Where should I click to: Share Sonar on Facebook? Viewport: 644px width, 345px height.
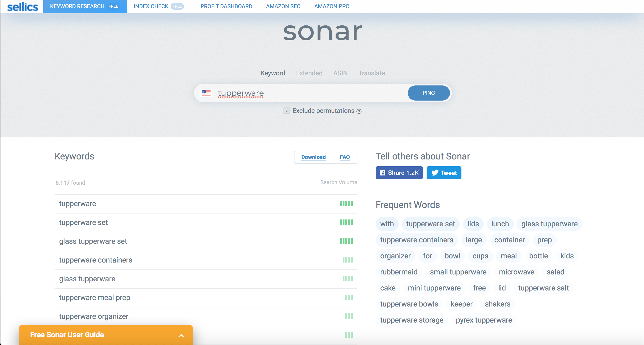[x=399, y=173]
